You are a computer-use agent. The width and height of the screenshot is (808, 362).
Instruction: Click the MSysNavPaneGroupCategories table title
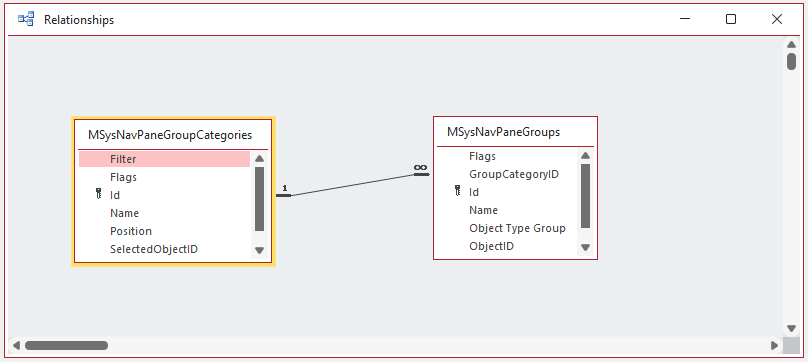click(170, 135)
